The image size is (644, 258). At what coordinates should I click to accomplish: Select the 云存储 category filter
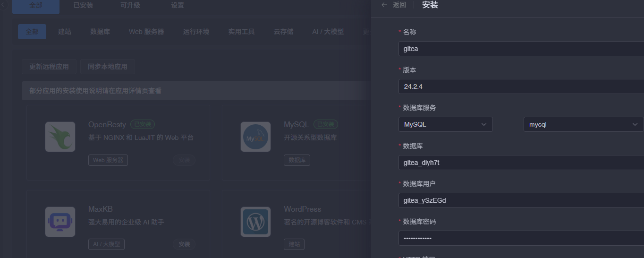point(283,32)
